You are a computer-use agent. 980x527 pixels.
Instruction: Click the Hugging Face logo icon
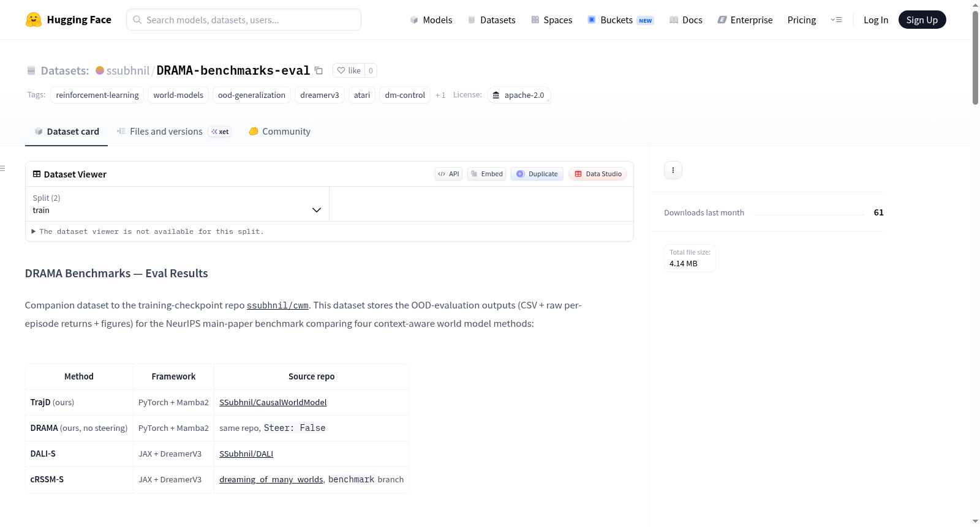(x=34, y=20)
